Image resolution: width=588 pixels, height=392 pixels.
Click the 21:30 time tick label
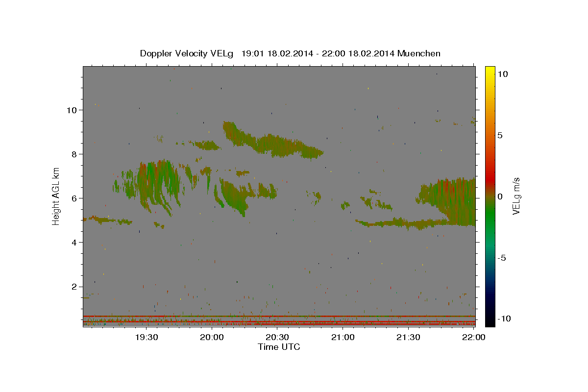pyautogui.click(x=408, y=337)
